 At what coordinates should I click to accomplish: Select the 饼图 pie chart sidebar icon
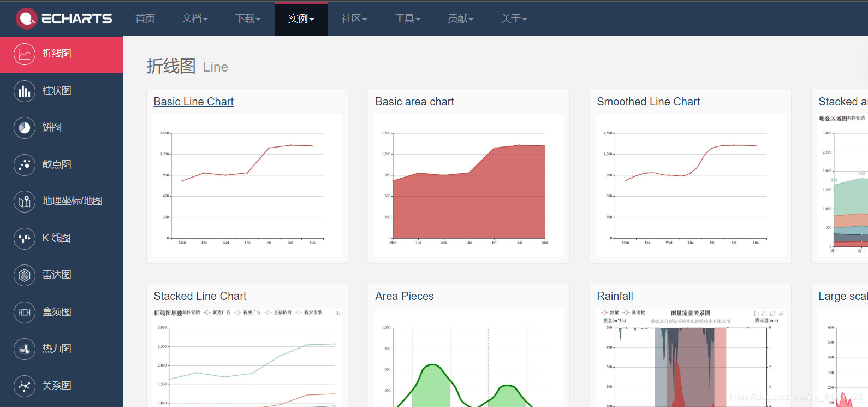click(x=25, y=128)
